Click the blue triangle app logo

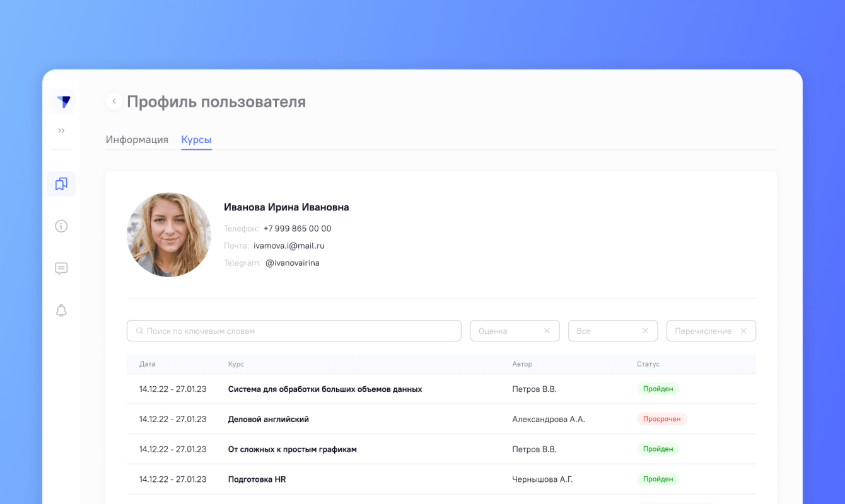[62, 101]
